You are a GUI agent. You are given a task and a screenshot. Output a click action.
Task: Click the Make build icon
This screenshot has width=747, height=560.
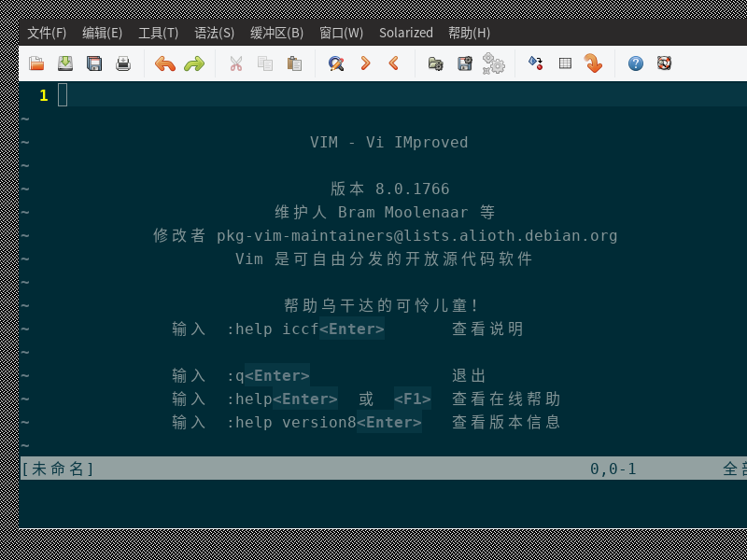click(x=535, y=63)
